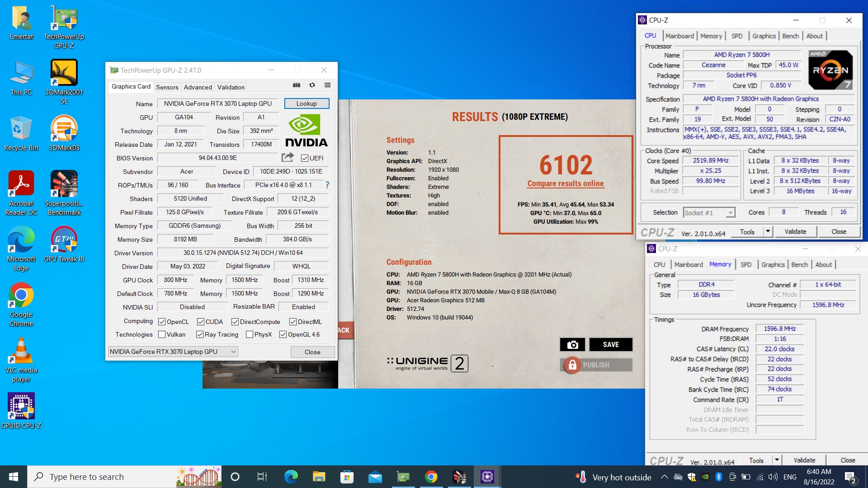Toggle the PhysX checkbox
This screenshot has height=488, width=868.
pyautogui.click(x=250, y=334)
